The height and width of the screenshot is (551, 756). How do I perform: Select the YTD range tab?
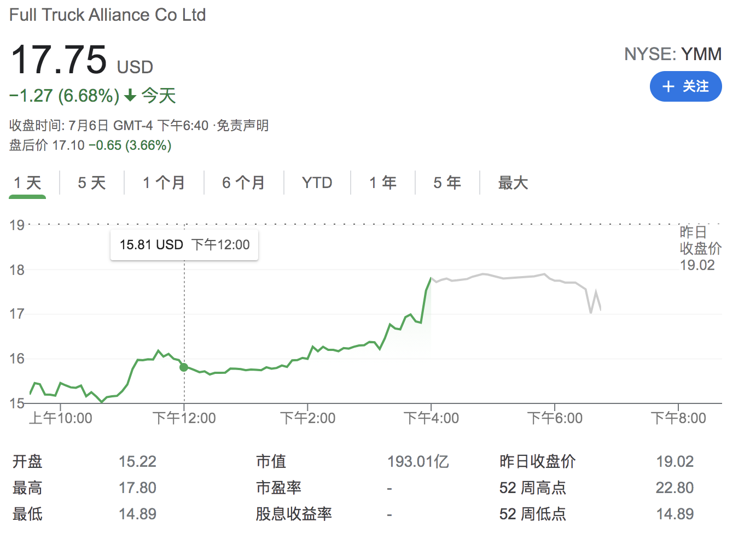[x=317, y=183]
